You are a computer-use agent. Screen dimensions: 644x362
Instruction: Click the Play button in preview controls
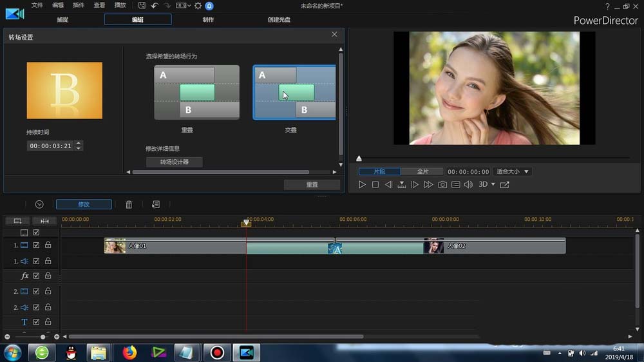pos(362,185)
